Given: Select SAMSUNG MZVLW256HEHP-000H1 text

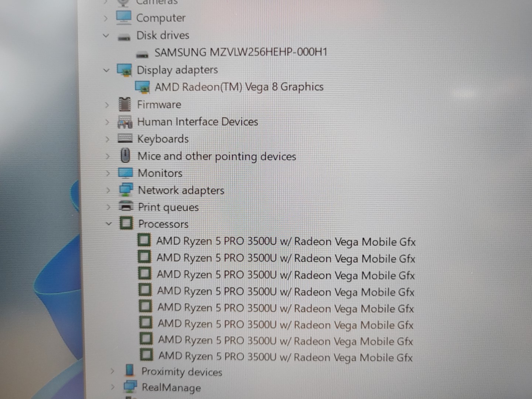Looking at the screenshot, I should point(241,52).
